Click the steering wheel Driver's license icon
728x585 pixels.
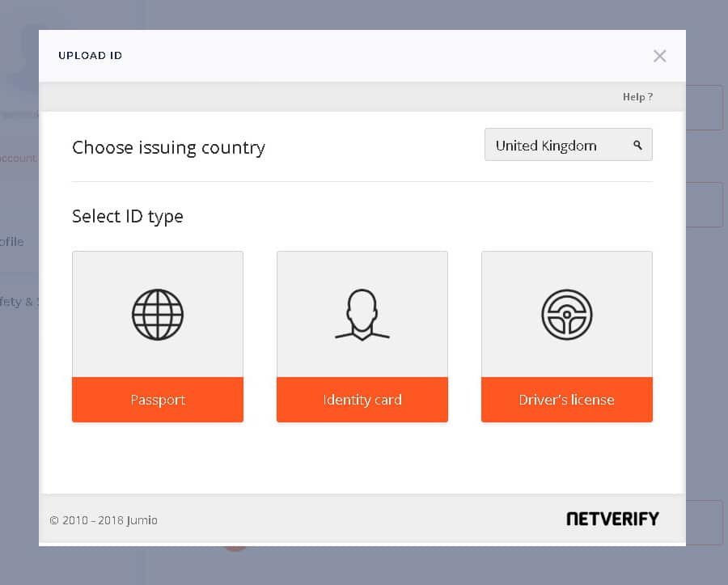(566, 314)
